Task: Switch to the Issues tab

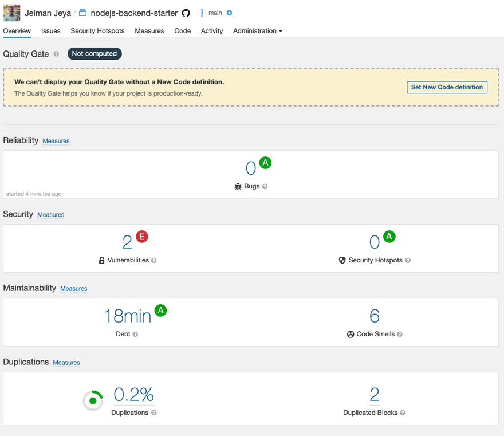Action: point(51,31)
